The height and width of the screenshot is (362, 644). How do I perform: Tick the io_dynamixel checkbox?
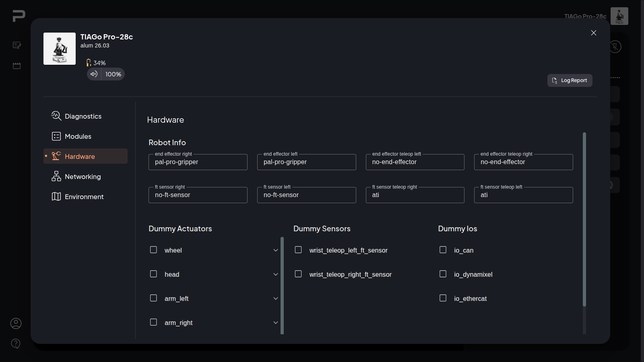(443, 274)
